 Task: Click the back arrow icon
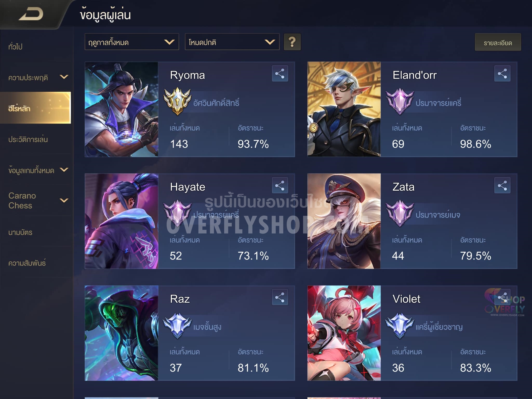(x=31, y=14)
